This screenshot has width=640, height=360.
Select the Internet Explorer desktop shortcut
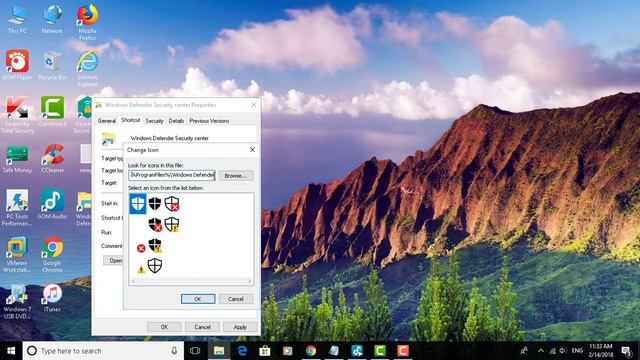tap(87, 69)
